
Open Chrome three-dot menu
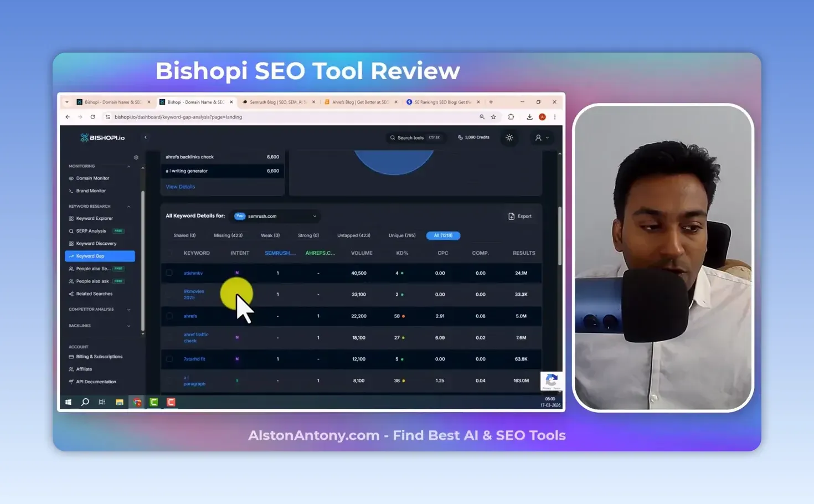[555, 117]
